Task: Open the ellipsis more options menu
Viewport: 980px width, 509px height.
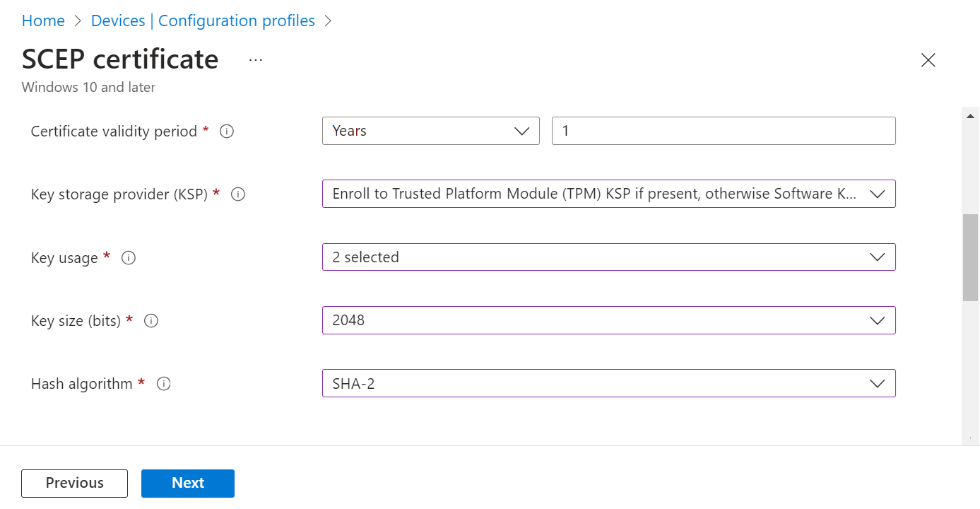Action: point(256,60)
